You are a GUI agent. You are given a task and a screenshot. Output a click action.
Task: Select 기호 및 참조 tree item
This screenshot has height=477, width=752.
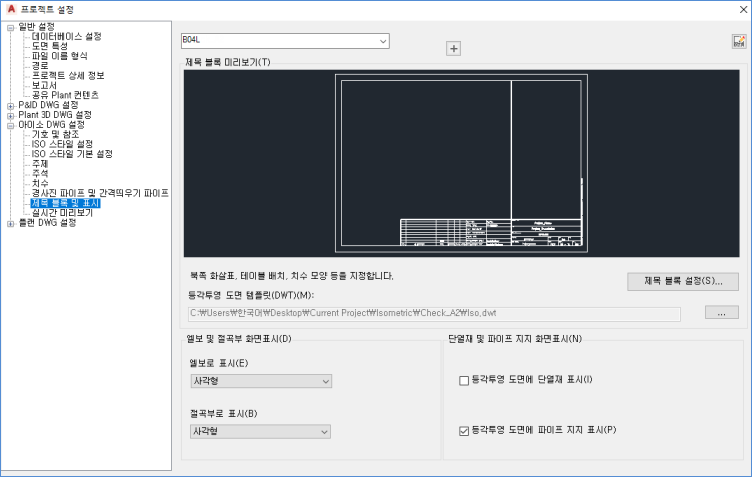55,134
